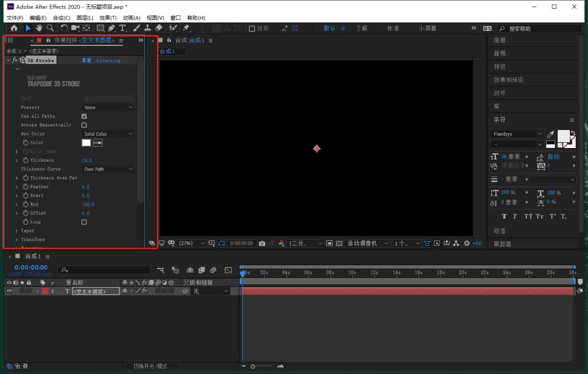Select the Pen tool
Screen dimensions: 588x374
(111, 28)
